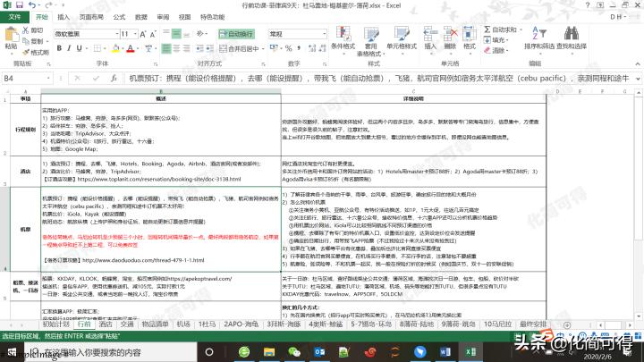Image resolution: width=644 pixels, height=362 pixels.
Task: Apply comma number style
Action: tap(299, 48)
